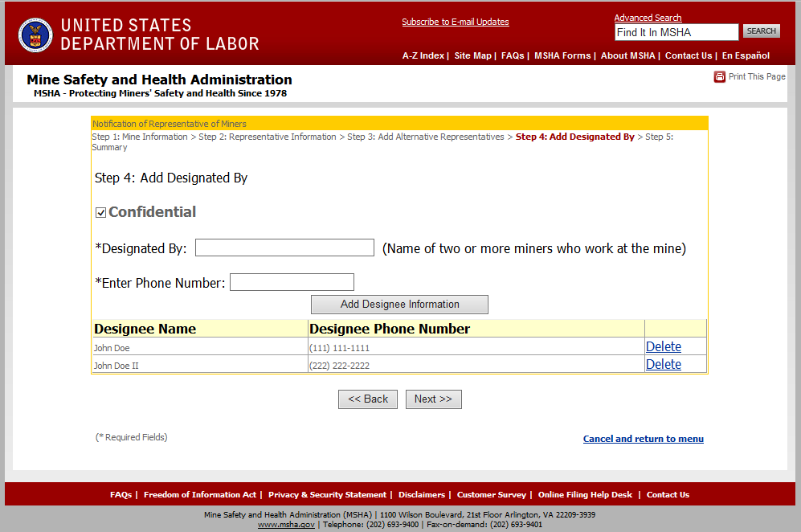The width and height of the screenshot is (801, 532).
Task: Switch to En Español
Action: (746, 55)
